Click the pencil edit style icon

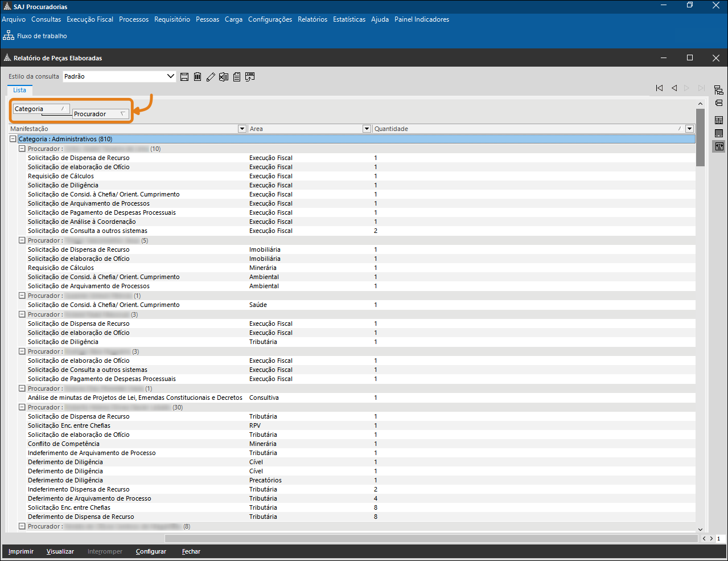211,77
